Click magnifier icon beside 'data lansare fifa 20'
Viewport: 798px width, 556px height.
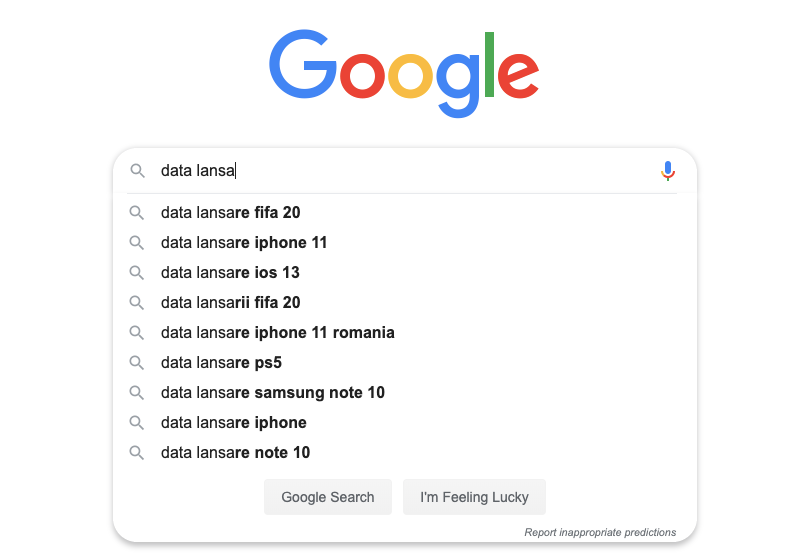[137, 212]
